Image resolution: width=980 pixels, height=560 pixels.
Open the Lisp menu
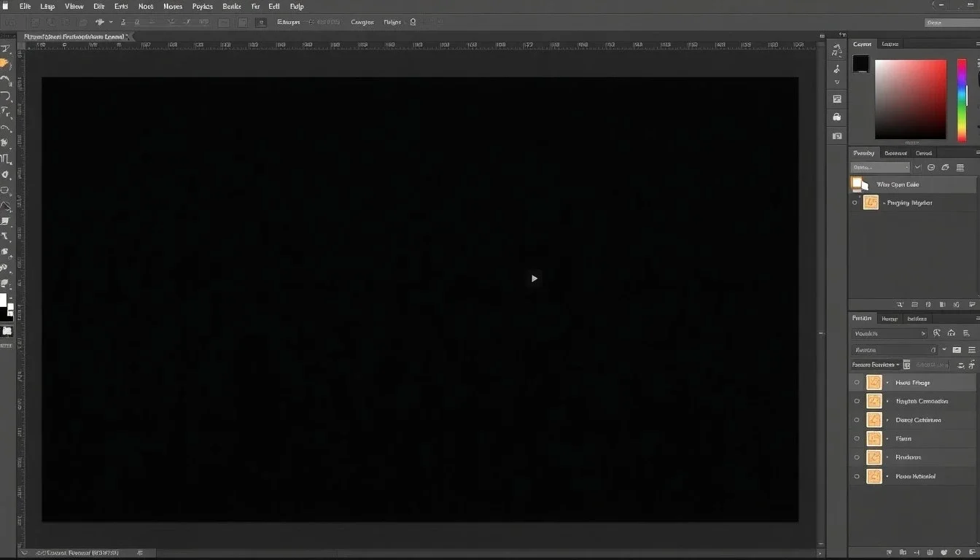click(47, 6)
